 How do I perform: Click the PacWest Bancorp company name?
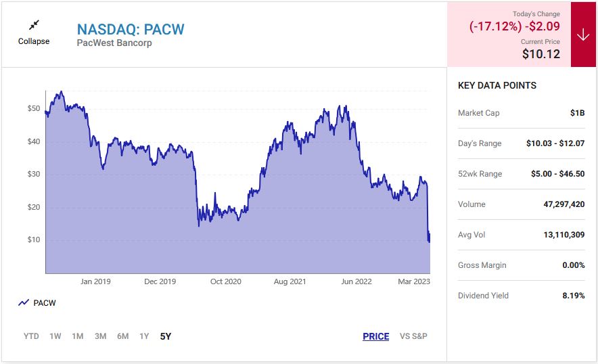[114, 43]
